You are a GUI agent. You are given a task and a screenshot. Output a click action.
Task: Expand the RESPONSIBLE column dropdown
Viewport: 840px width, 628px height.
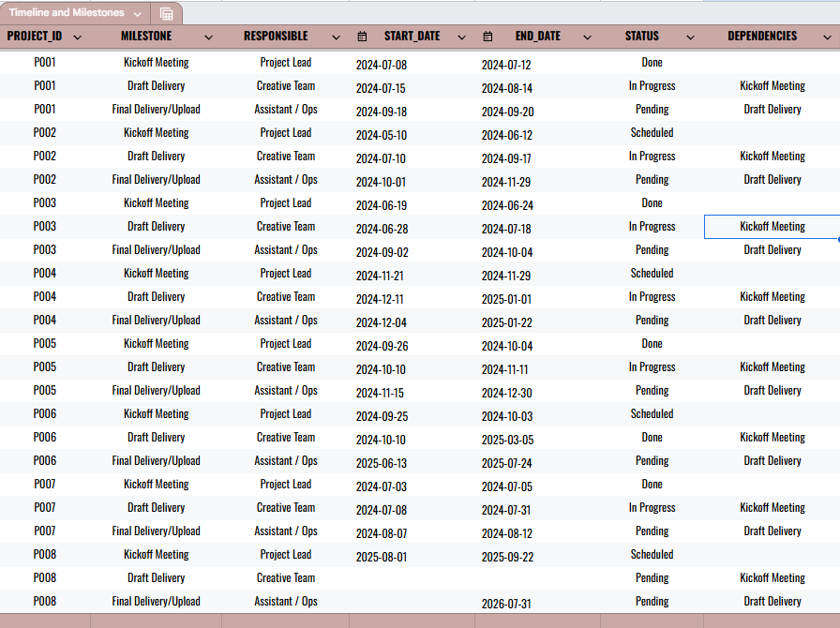tap(336, 37)
